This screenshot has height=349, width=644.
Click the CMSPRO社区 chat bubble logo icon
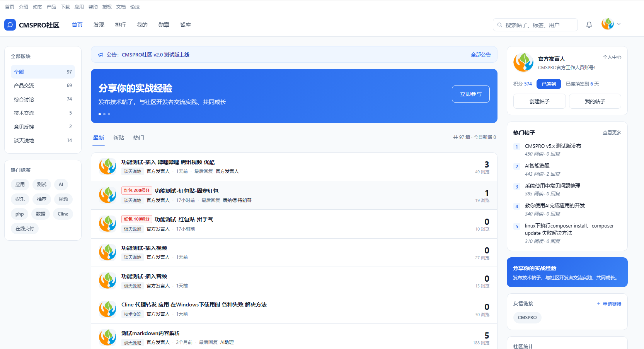pos(10,25)
